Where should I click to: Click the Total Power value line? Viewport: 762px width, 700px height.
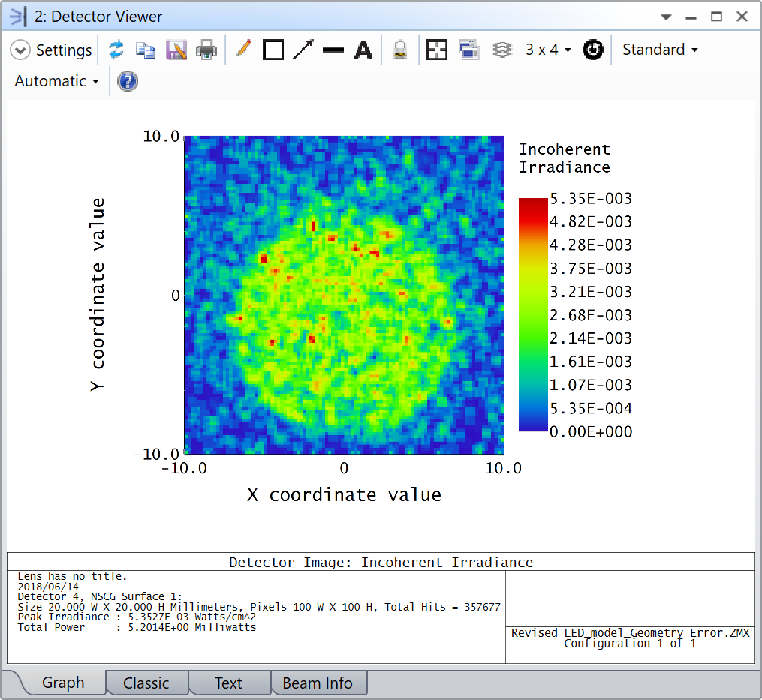coord(137,627)
